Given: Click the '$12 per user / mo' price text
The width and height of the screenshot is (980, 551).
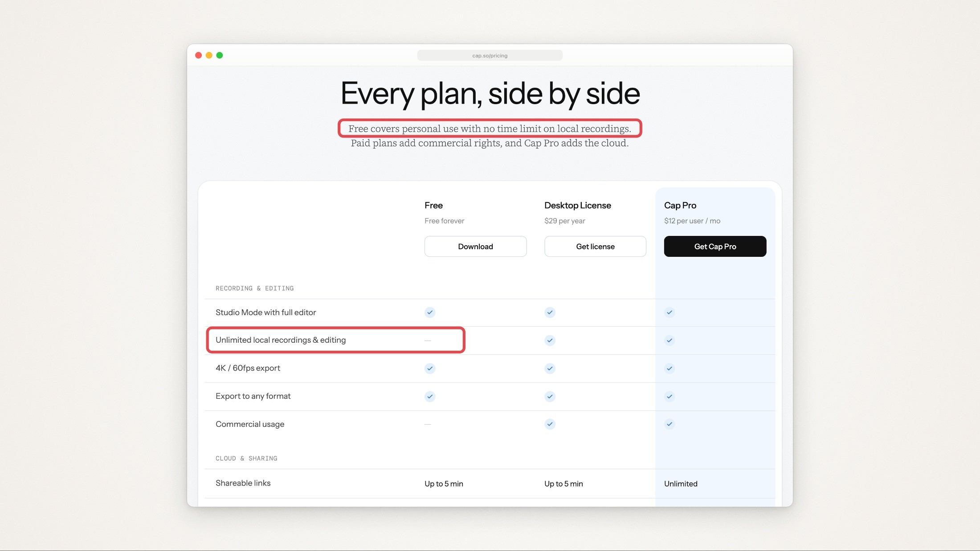Looking at the screenshot, I should (692, 221).
